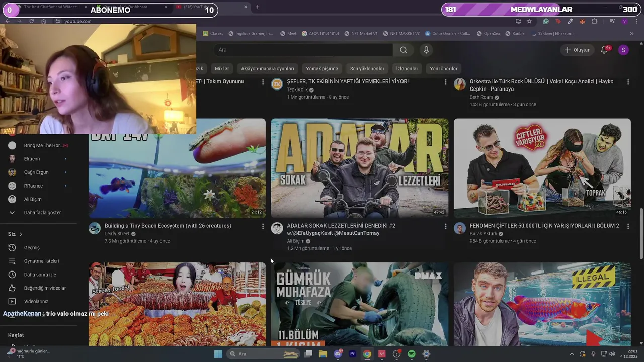Click the Burak Aktürk channel avatar
The image size is (644, 362).
click(x=460, y=228)
